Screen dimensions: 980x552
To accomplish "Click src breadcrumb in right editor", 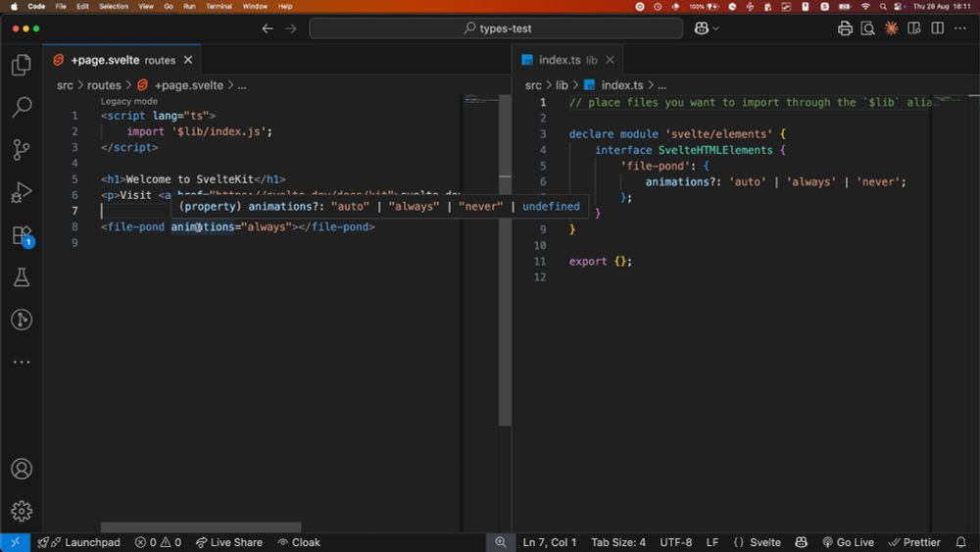I will tap(533, 85).
